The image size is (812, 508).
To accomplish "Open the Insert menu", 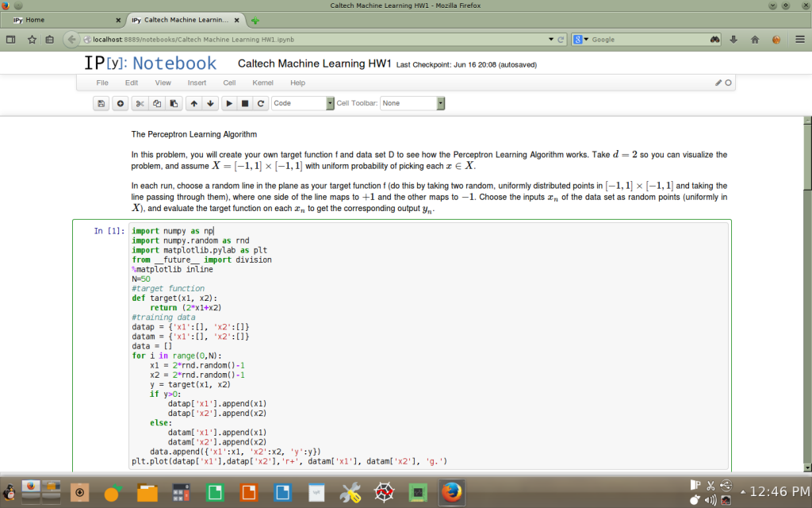I will [197, 83].
